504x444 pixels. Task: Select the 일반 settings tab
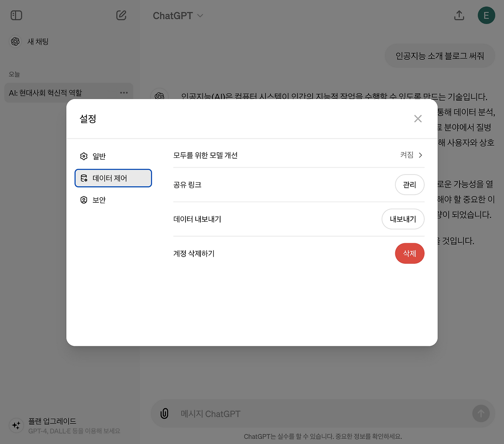(113, 156)
